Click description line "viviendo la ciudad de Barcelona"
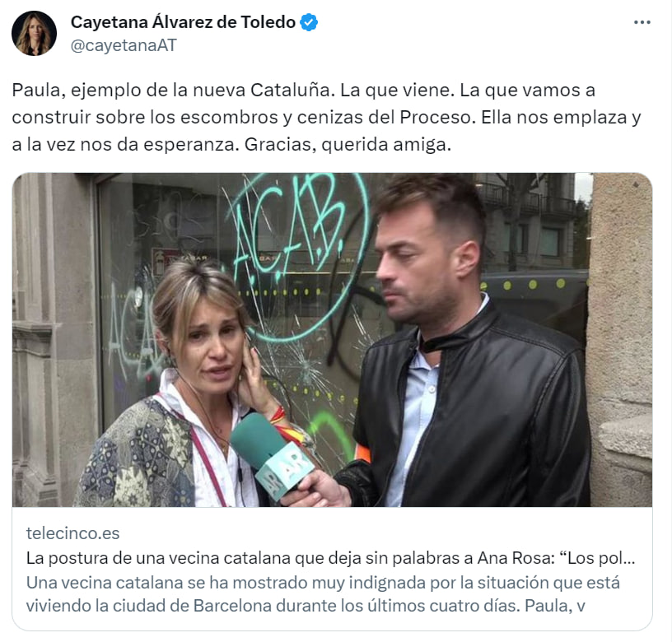This screenshot has height=642, width=672. [306, 606]
